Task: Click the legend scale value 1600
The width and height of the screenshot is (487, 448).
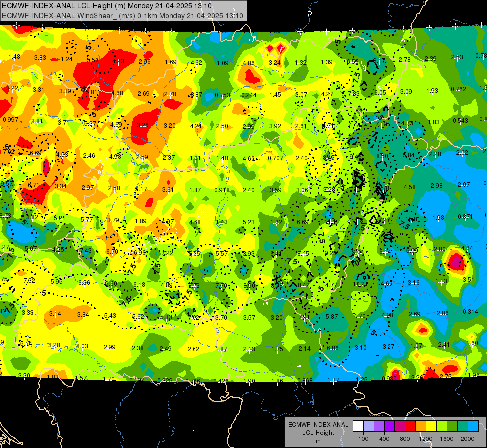Action: click(446, 439)
